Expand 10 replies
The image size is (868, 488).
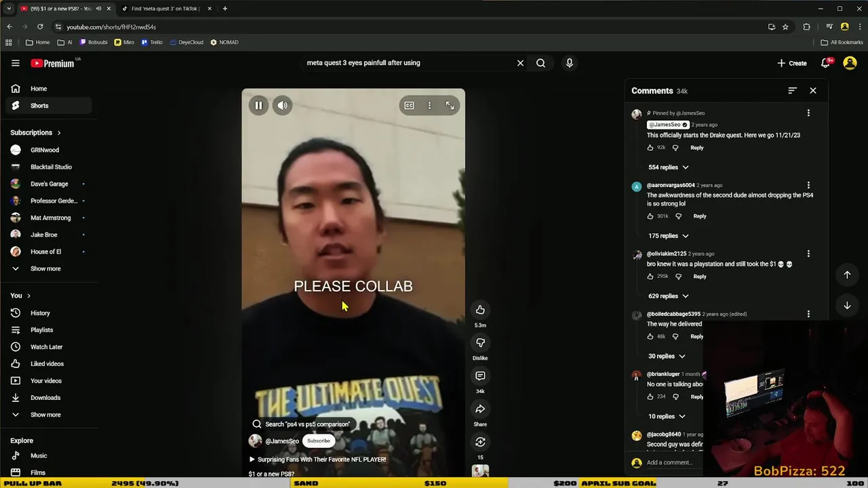click(667, 417)
